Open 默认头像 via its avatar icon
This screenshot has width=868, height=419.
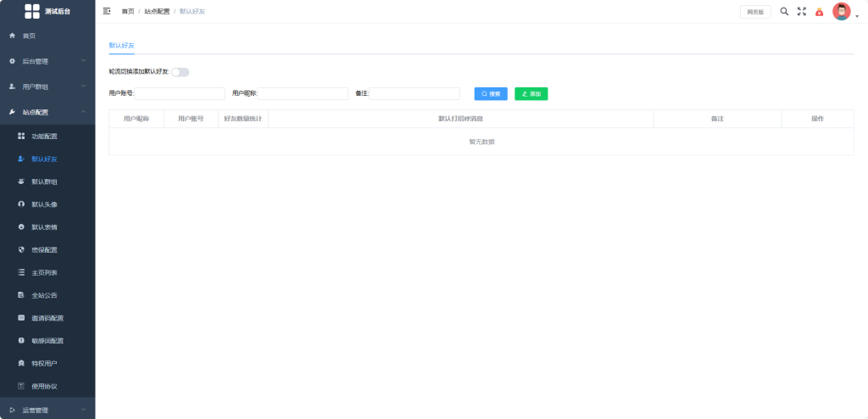[x=21, y=204]
